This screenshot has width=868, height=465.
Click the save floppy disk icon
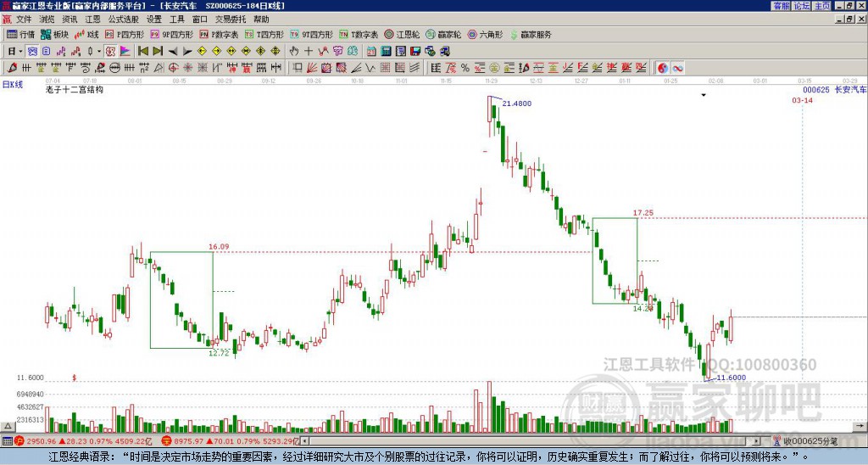click(x=415, y=52)
